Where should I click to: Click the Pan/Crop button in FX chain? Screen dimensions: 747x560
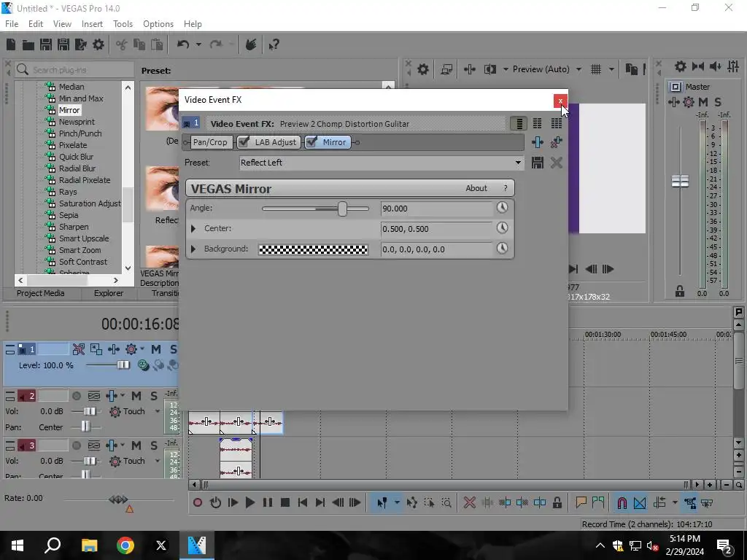click(x=210, y=142)
